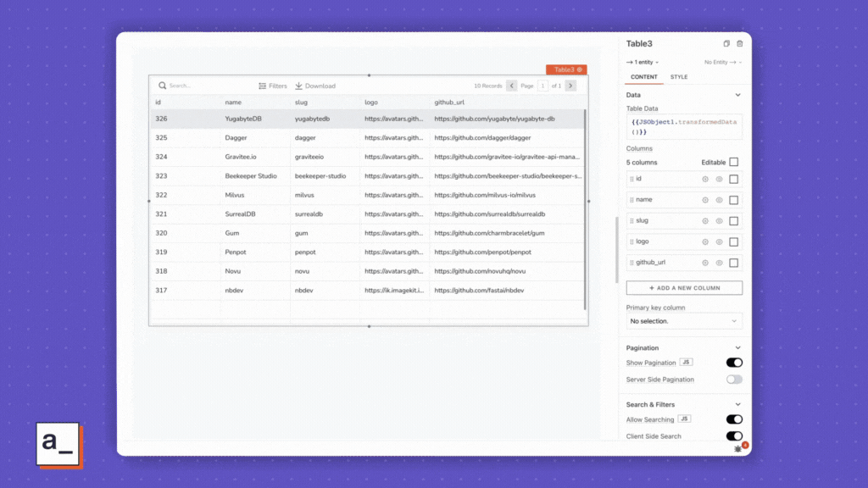This screenshot has width=868, height=488.
Task: Open settings gear for name column
Action: click(705, 200)
